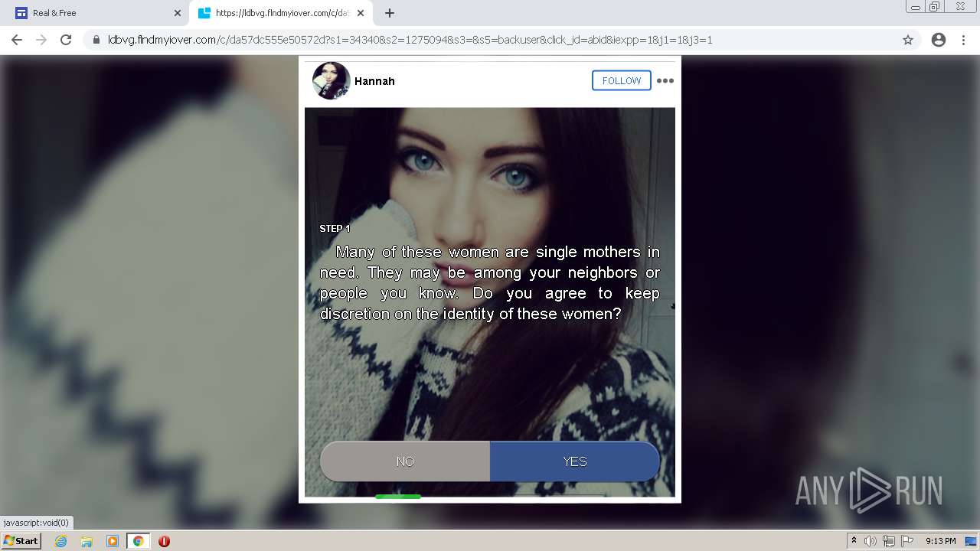The image size is (980, 551).
Task: Switch to the Real & Free tab
Action: coord(95,13)
